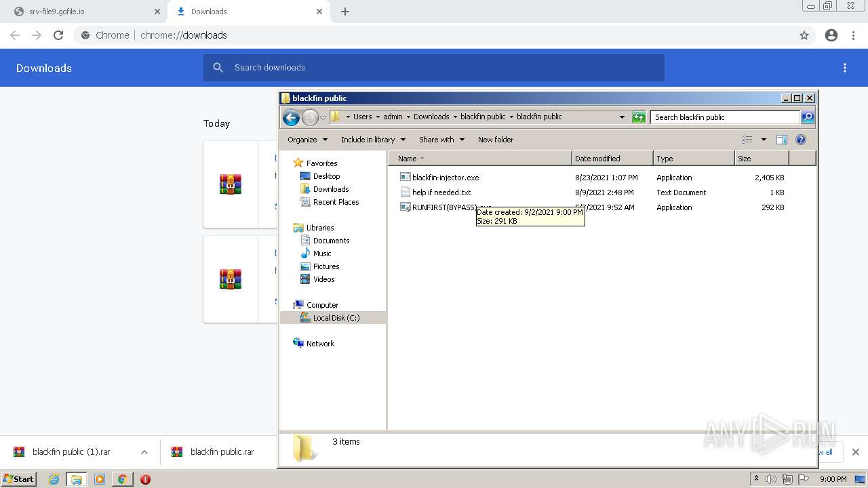
Task: Select Computer in navigation pane
Action: tap(322, 305)
